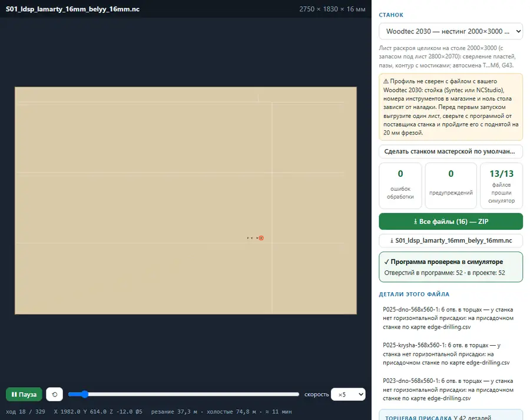
Task: Click the file title S01_ldsp_lamarty_16mm_belyy_16mm.nc
Action: tap(72, 9)
